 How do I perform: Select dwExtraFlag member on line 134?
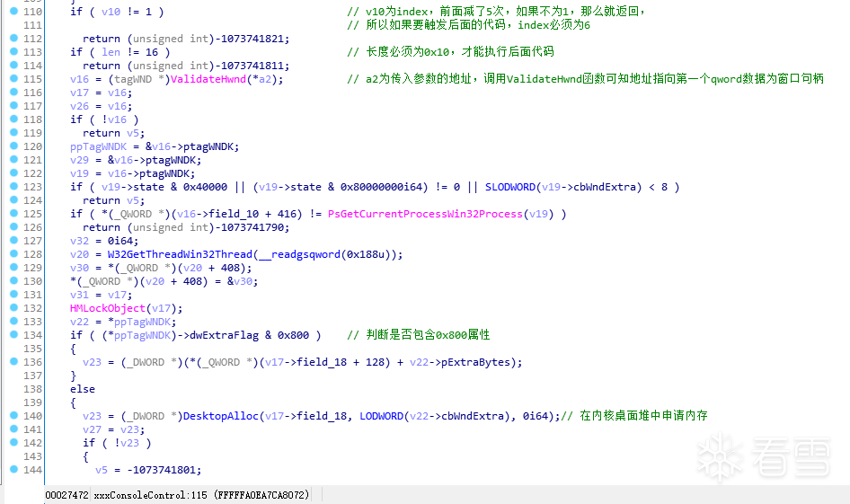point(224,335)
